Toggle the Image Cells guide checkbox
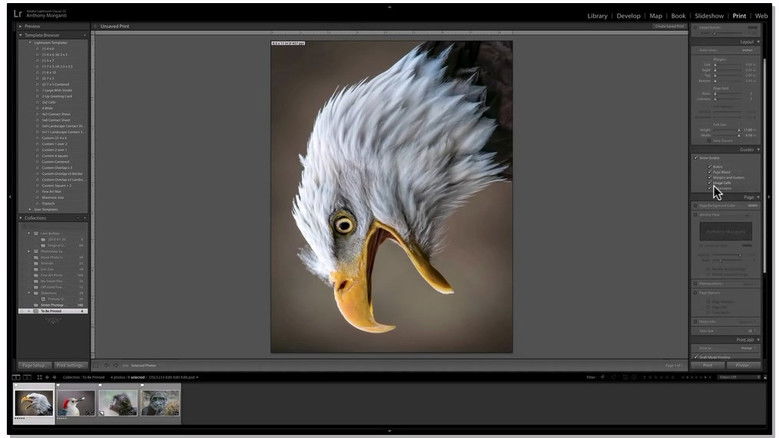Viewport: 779px width, 438px height. tap(709, 182)
